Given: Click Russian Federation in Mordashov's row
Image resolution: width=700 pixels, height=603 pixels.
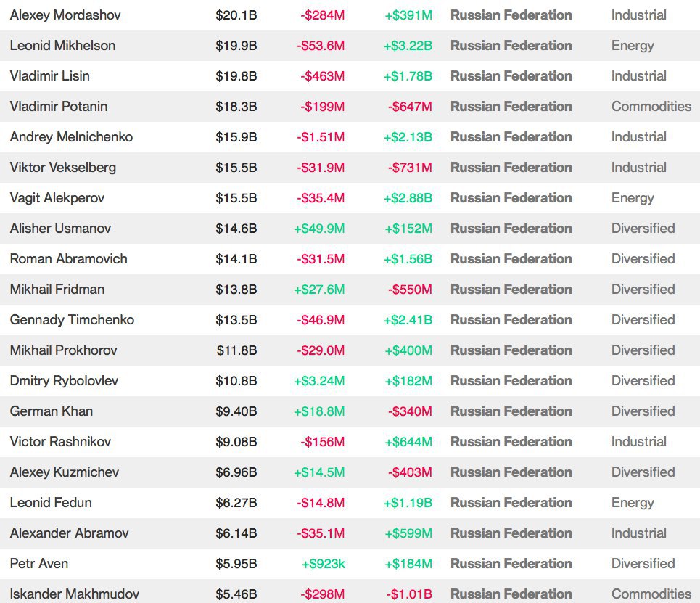Looking at the screenshot, I should [x=511, y=15].
